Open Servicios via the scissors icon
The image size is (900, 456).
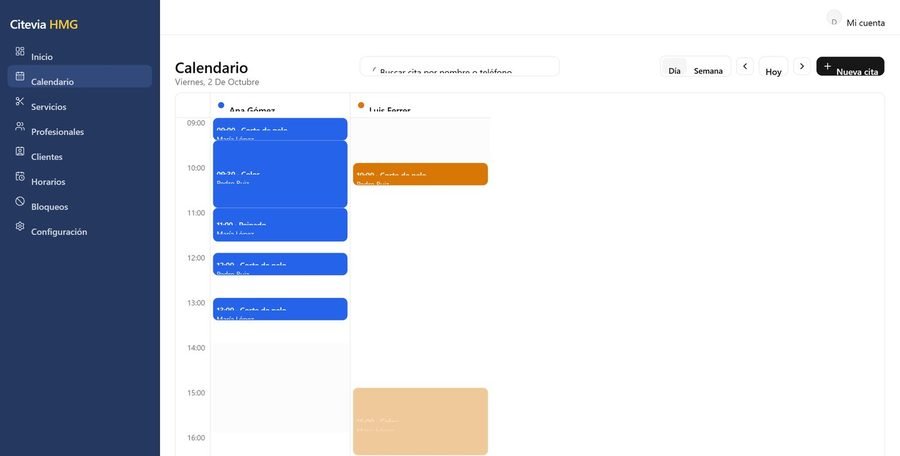coord(20,102)
